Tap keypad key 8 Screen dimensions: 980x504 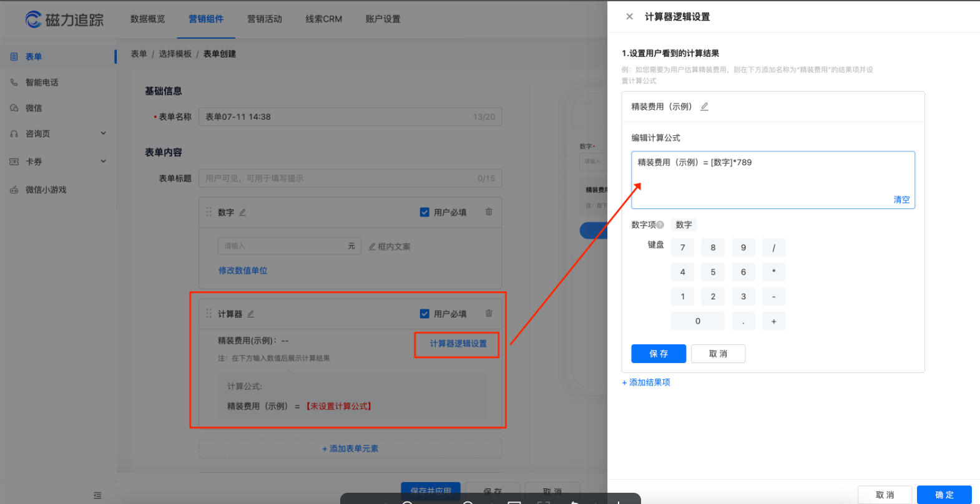[713, 248]
